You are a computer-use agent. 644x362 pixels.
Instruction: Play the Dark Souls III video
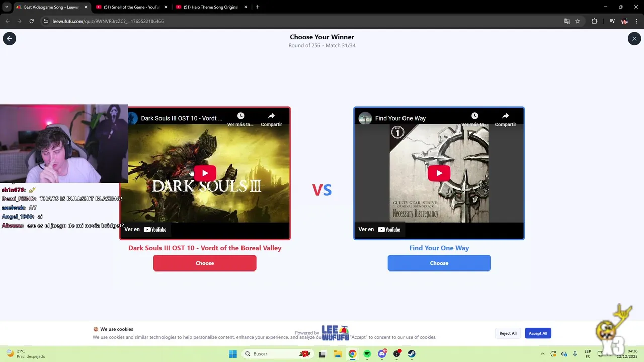(x=205, y=173)
